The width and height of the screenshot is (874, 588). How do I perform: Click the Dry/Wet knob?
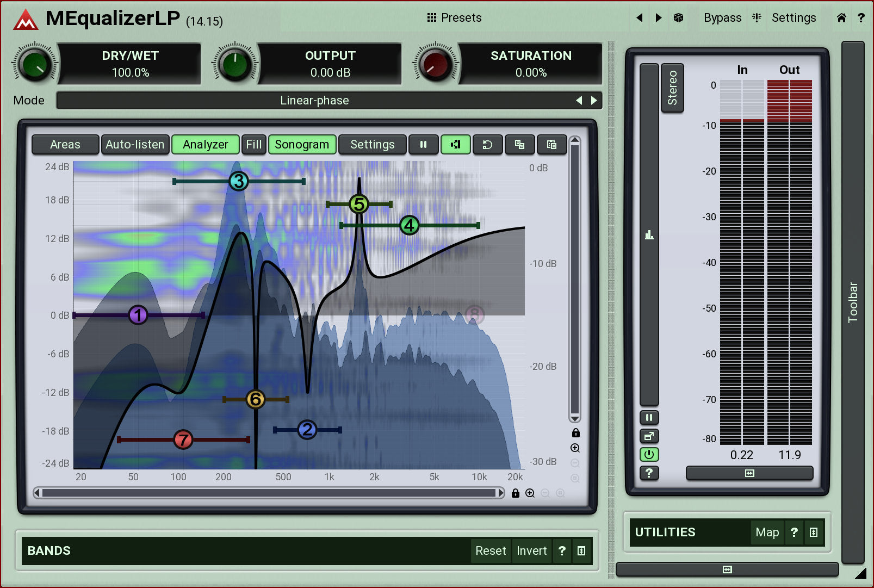35,65
